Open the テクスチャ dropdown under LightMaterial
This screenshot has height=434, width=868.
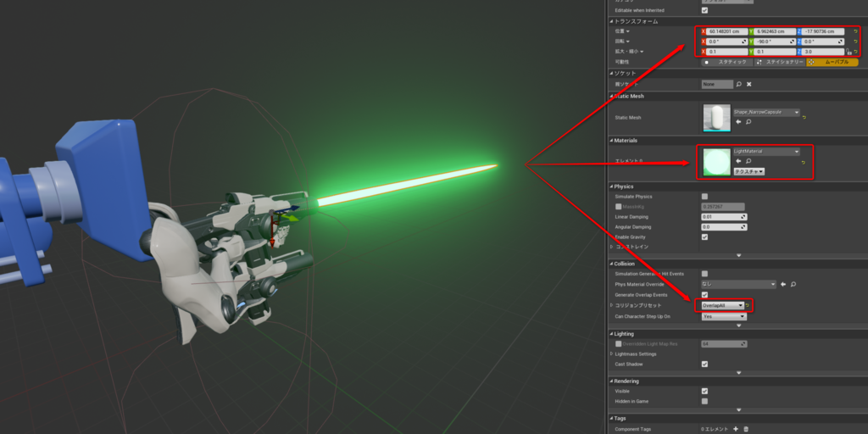coord(749,171)
